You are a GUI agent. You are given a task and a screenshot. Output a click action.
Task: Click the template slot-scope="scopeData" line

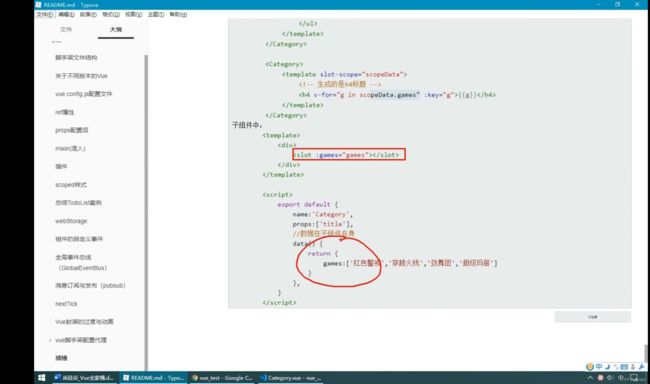coord(344,75)
